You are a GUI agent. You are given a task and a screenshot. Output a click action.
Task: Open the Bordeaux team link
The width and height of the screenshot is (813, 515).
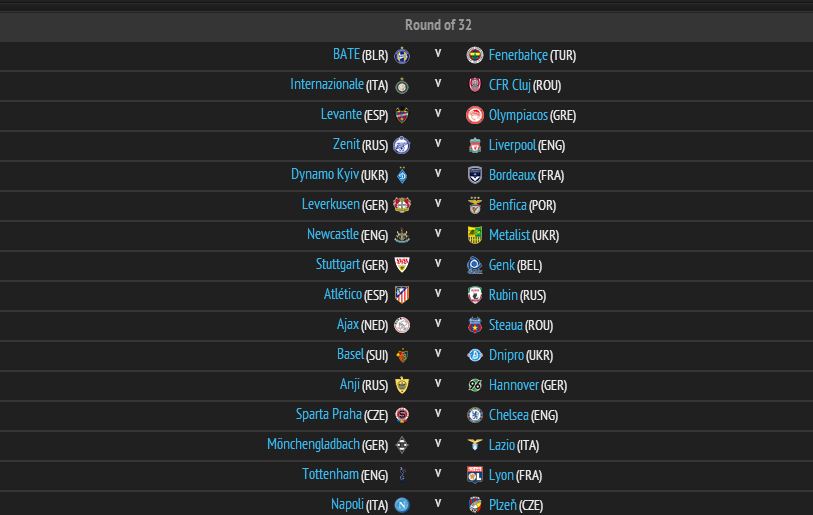(512, 175)
